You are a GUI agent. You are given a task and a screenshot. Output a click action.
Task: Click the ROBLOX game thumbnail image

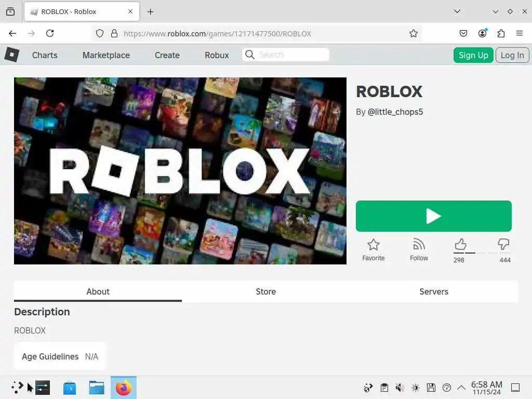(x=180, y=171)
